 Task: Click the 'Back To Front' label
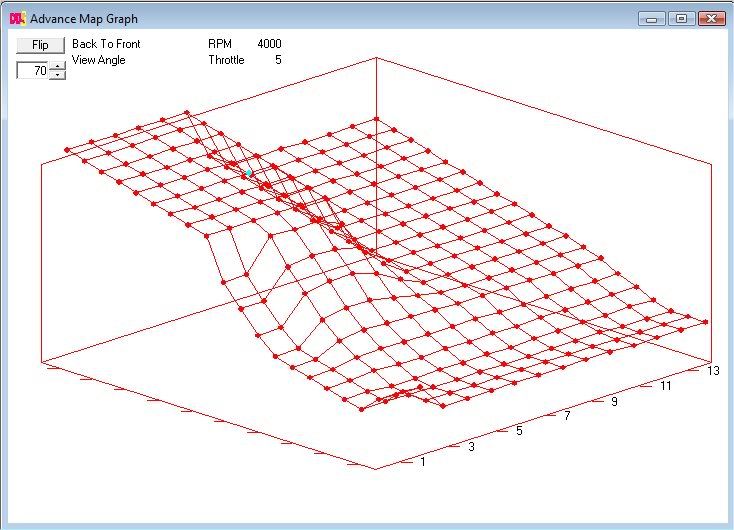pyautogui.click(x=106, y=44)
